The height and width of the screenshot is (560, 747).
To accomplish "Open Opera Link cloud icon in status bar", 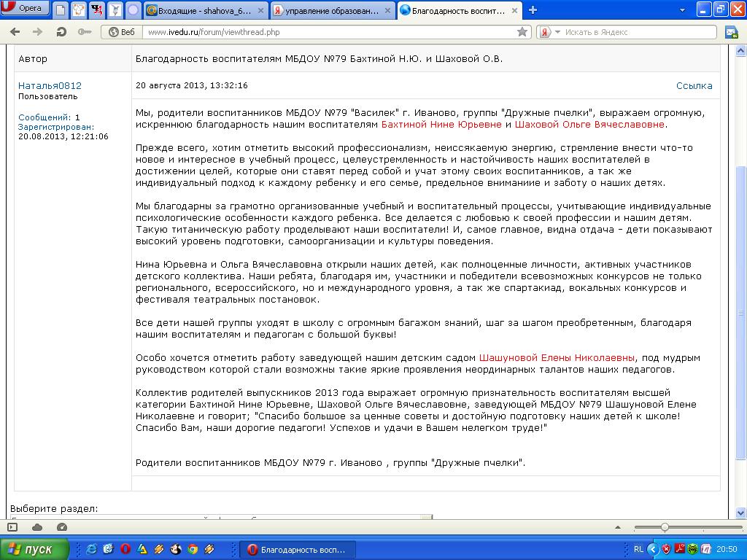I will [37, 527].
